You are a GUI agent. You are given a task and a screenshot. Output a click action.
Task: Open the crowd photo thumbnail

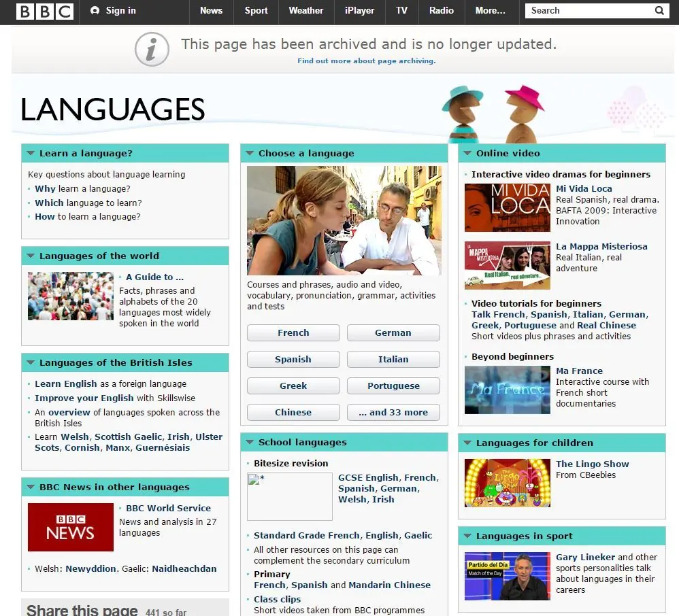click(71, 296)
